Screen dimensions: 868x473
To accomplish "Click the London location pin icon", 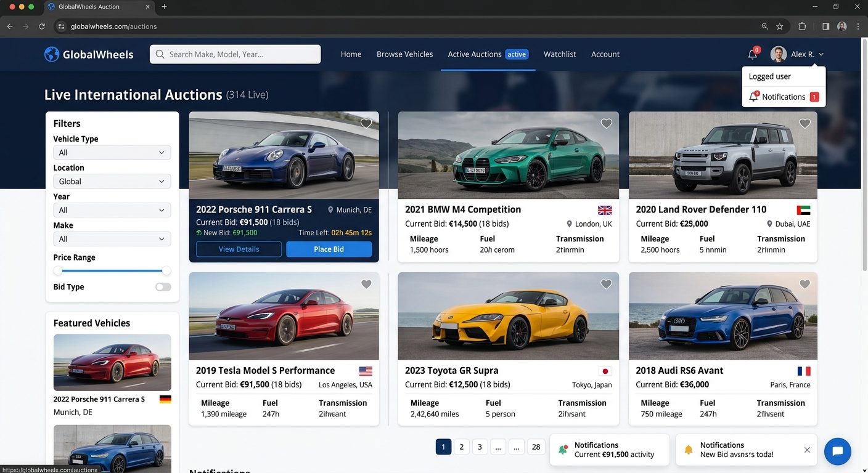I will (x=569, y=224).
